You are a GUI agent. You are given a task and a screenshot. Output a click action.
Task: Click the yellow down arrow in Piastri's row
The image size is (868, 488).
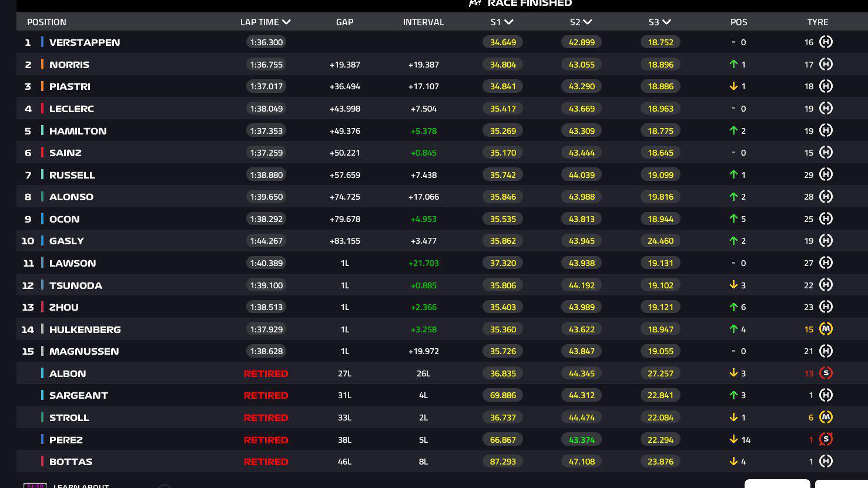(733, 86)
